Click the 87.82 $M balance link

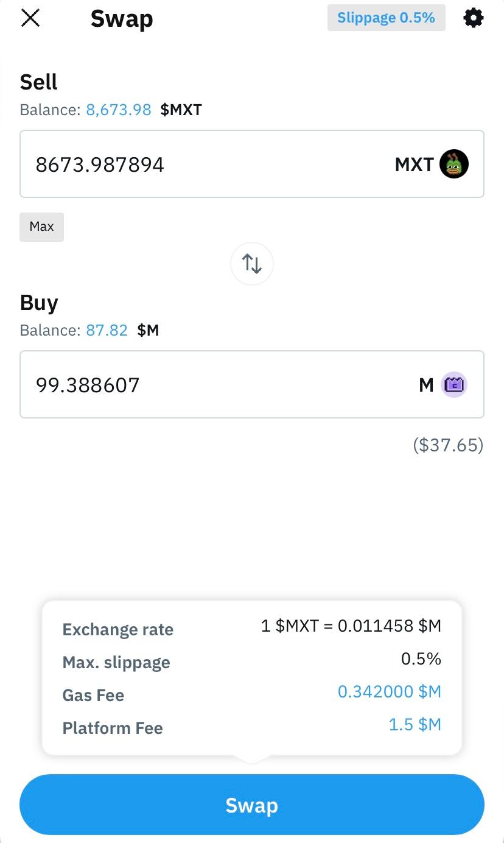tap(107, 331)
